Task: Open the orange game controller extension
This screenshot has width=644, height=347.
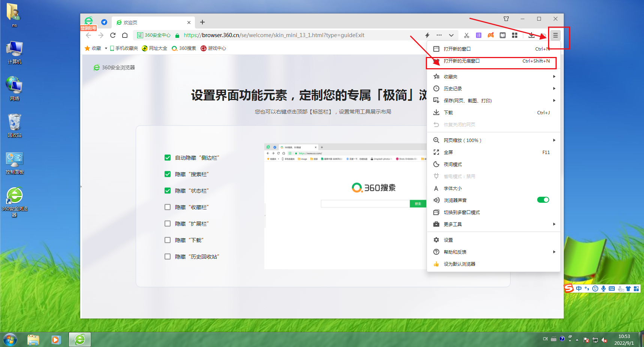Action: coord(491,35)
